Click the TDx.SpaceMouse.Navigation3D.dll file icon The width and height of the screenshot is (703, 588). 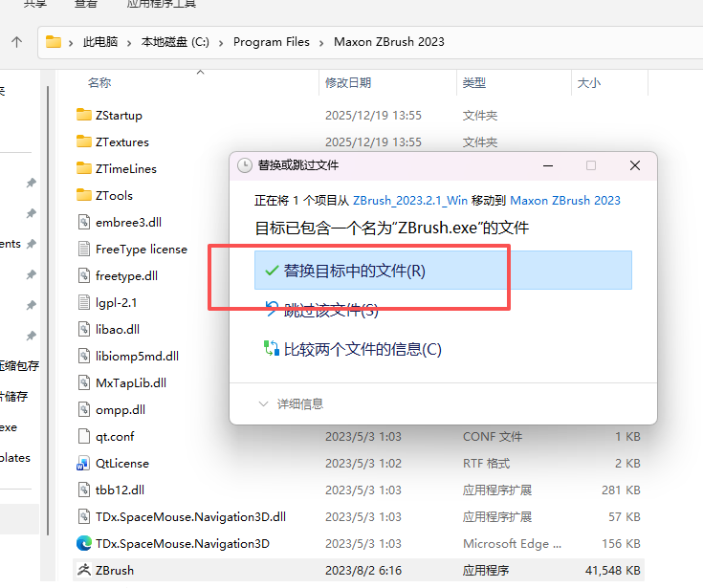pyautogui.click(x=84, y=516)
